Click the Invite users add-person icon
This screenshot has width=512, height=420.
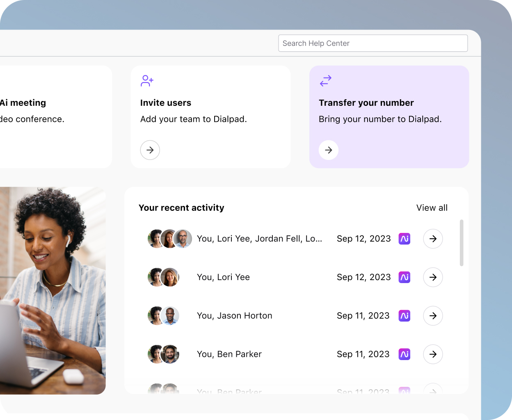coord(147,81)
